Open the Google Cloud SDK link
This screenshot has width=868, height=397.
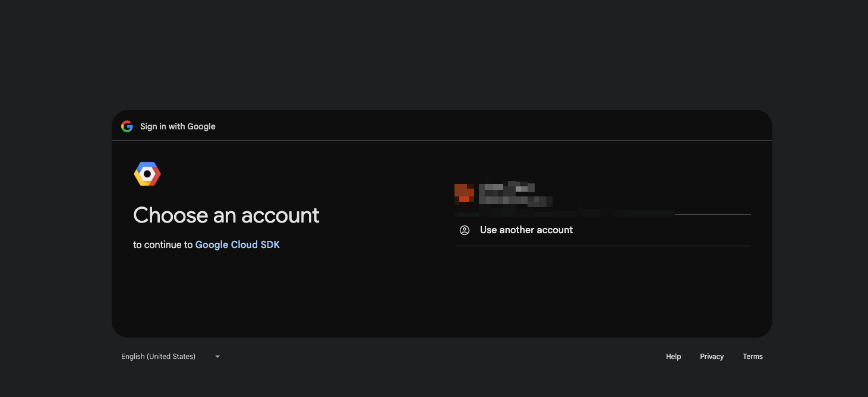(x=238, y=244)
